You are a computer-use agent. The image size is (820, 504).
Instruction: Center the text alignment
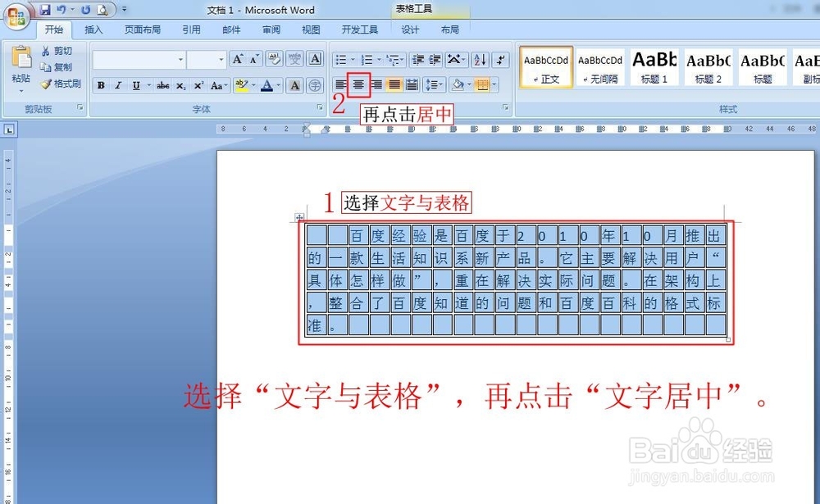(358, 84)
